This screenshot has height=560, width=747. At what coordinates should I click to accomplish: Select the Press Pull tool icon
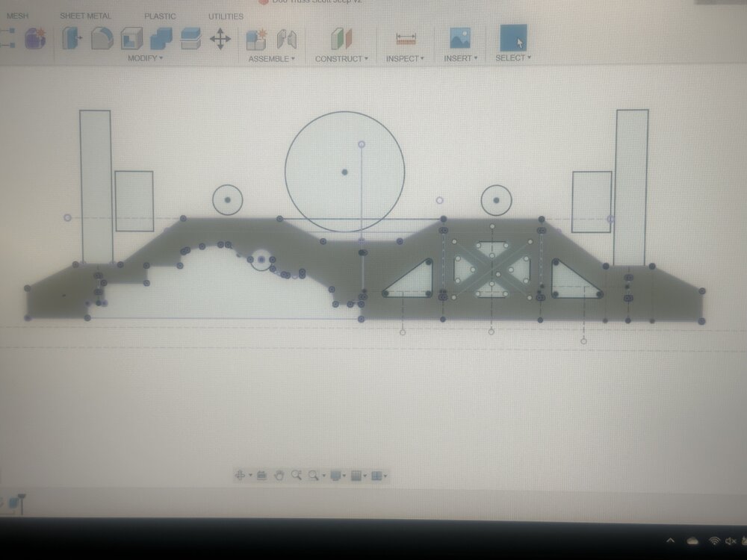pos(72,39)
